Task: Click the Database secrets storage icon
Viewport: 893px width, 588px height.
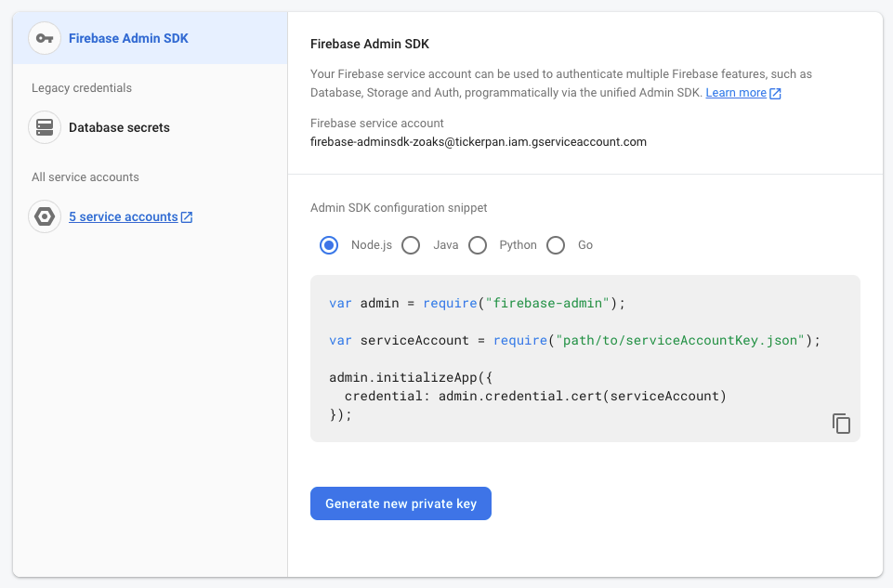Action: (45, 127)
